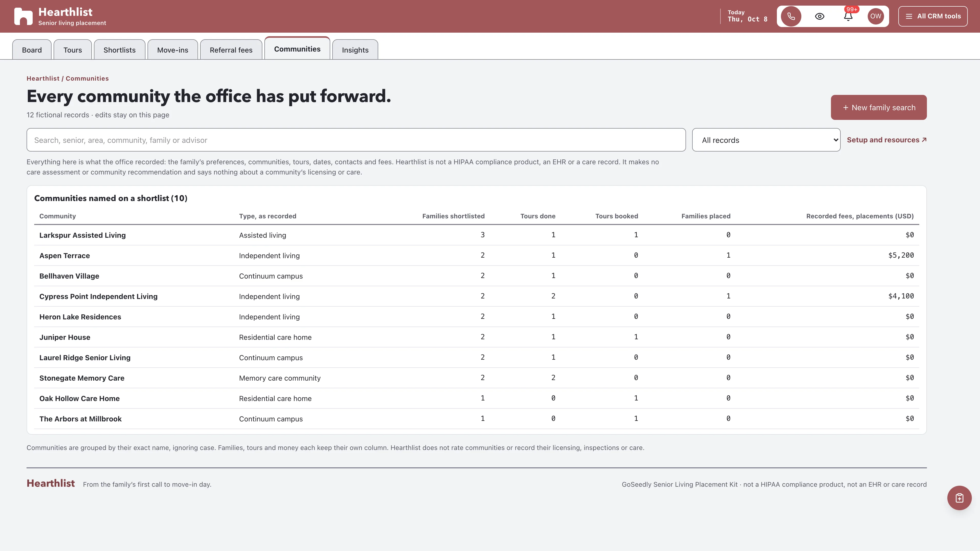Open notifications bell with 99+ badge
The width and height of the screenshot is (980, 551).
pyautogui.click(x=848, y=16)
